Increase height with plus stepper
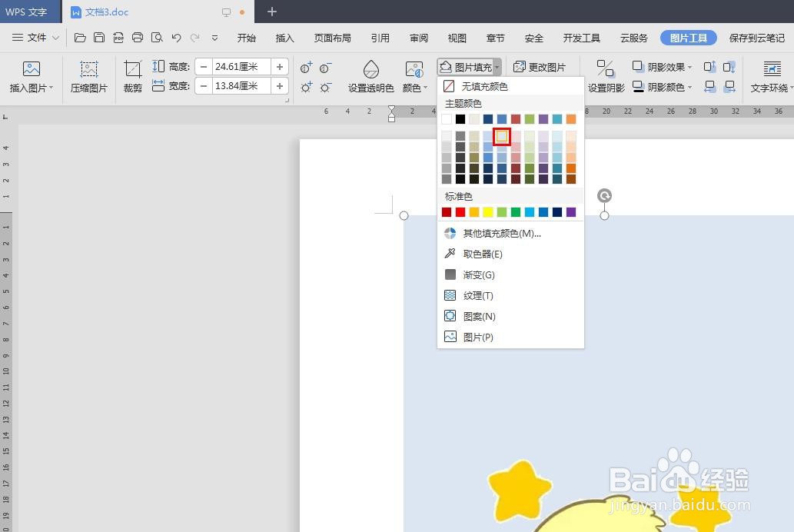The width and height of the screenshot is (794, 532). pyautogui.click(x=280, y=66)
